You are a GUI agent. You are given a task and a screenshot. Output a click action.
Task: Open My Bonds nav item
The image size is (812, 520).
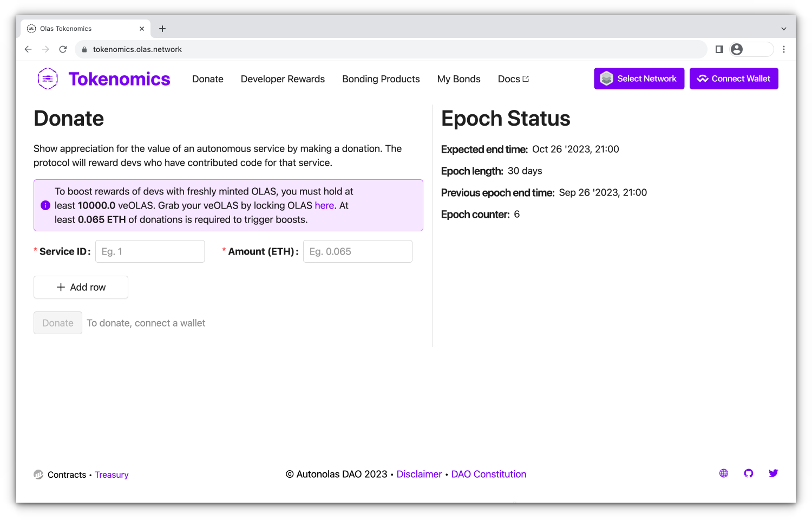click(459, 79)
